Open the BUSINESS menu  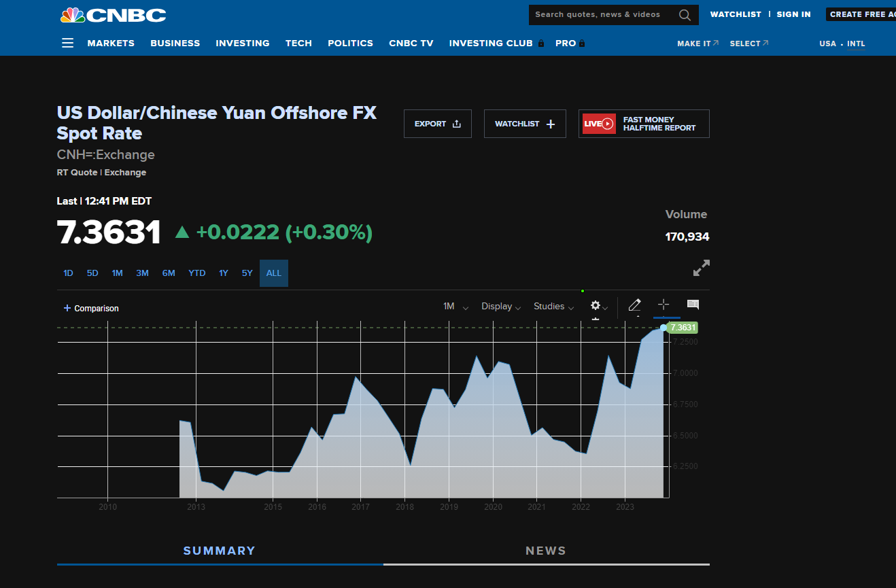click(x=175, y=43)
